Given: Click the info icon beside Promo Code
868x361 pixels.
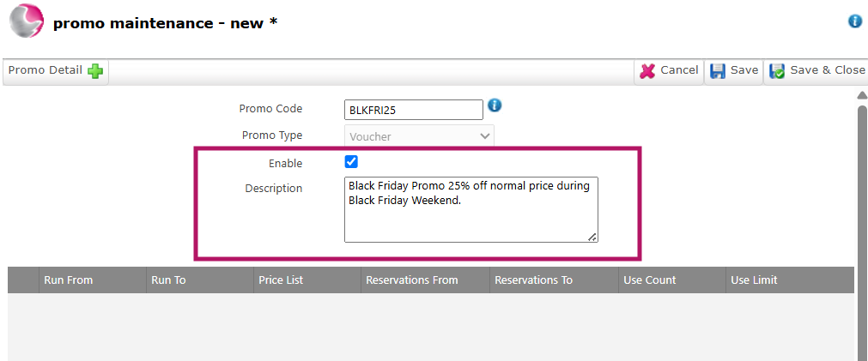Looking at the screenshot, I should point(495,105).
